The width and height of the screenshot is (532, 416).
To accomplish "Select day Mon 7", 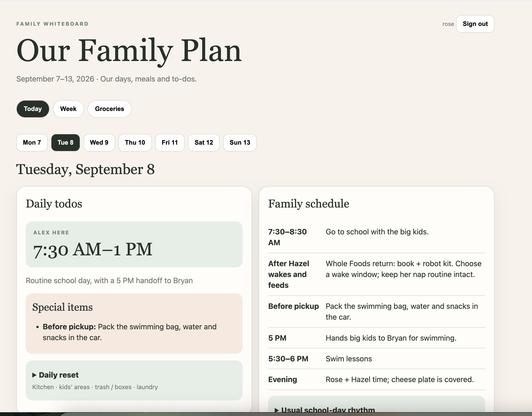I will pos(32,143).
